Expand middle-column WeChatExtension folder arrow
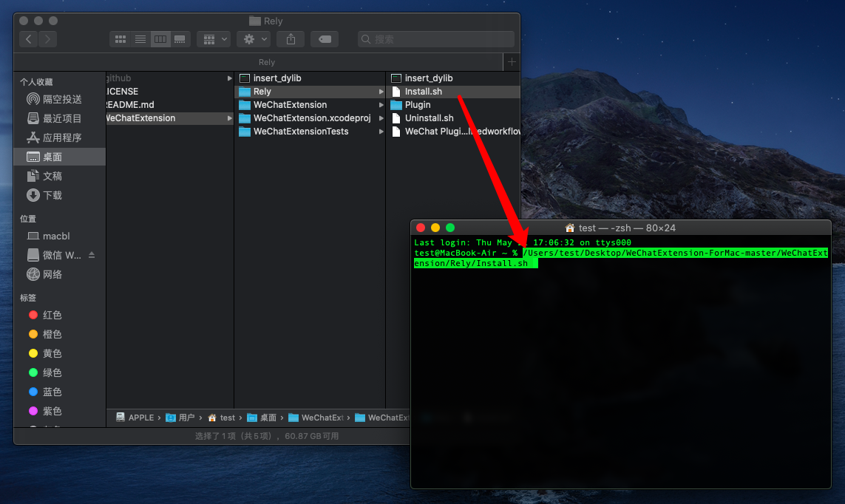This screenshot has height=504, width=845. pyautogui.click(x=381, y=104)
